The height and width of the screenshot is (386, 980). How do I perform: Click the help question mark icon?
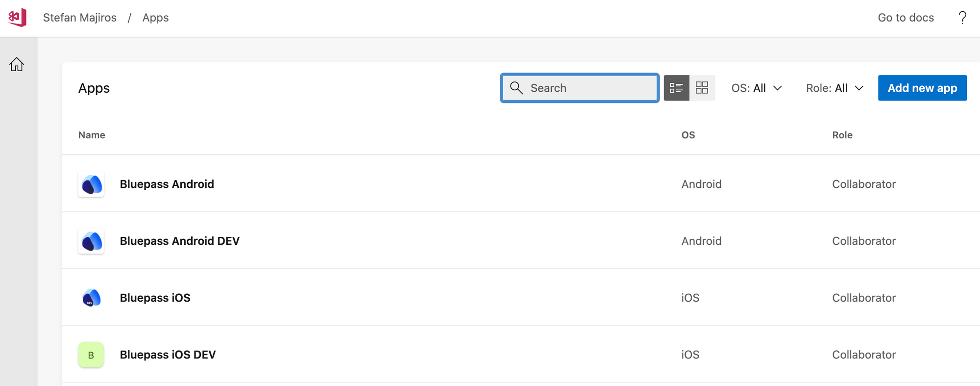click(x=962, y=18)
